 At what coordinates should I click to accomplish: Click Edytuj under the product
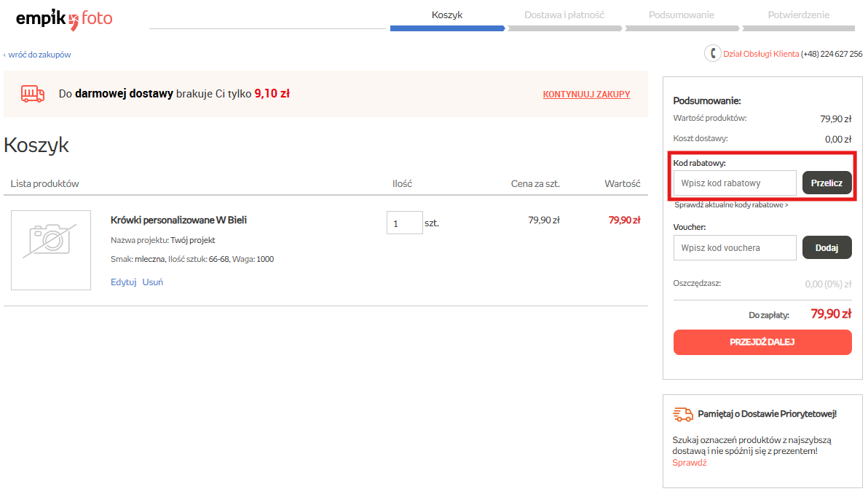(123, 282)
